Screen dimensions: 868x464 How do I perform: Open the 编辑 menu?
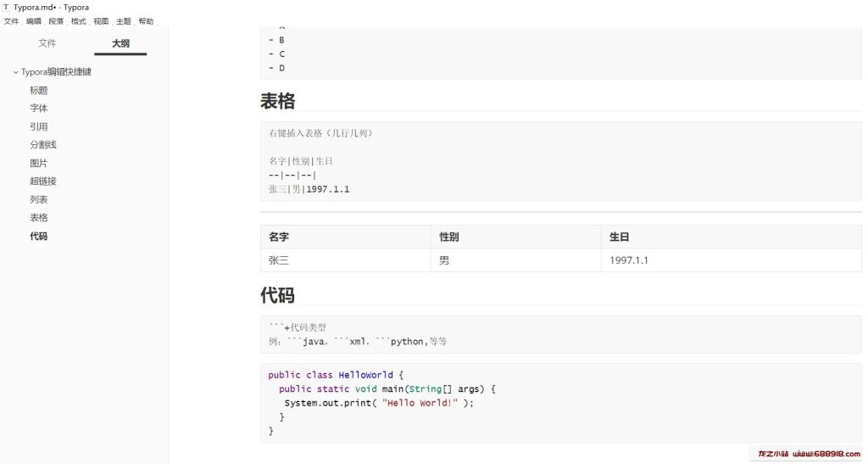pyautogui.click(x=34, y=21)
